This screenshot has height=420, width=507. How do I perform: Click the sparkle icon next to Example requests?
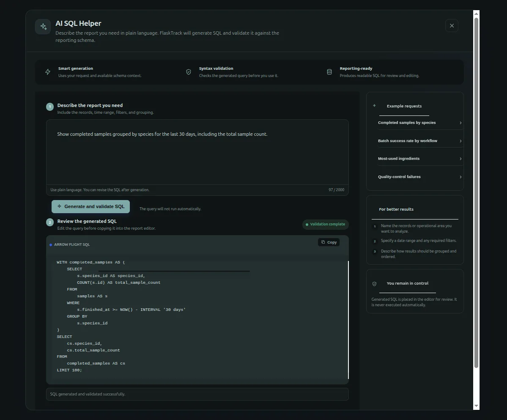[374, 105]
